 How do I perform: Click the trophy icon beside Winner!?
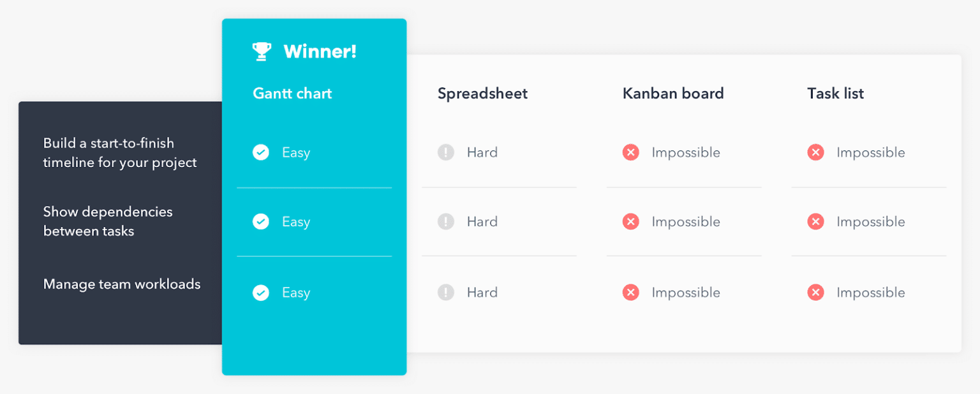(x=262, y=52)
